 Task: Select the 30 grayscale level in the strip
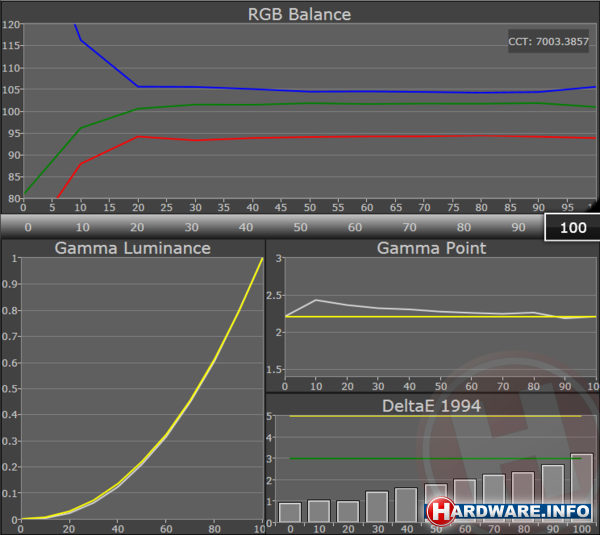(x=191, y=227)
